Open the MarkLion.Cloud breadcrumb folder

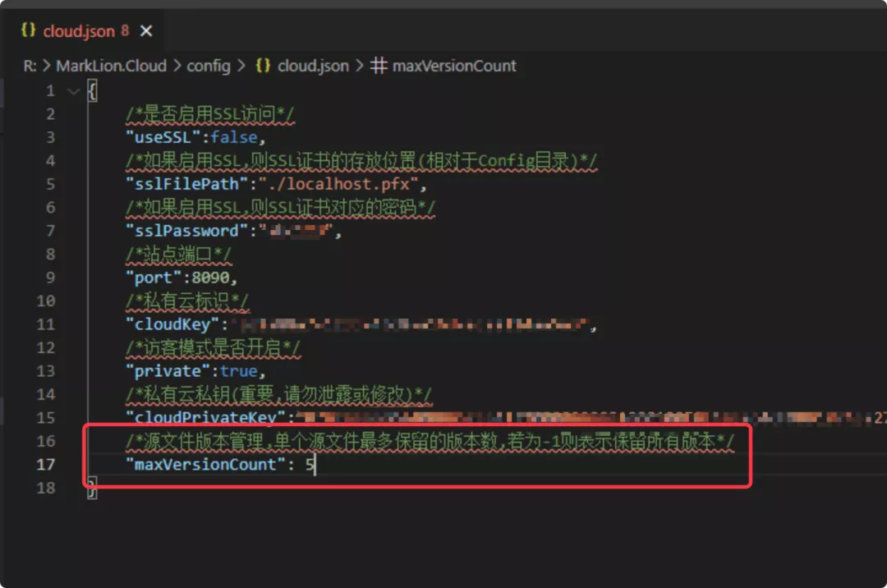coord(111,66)
